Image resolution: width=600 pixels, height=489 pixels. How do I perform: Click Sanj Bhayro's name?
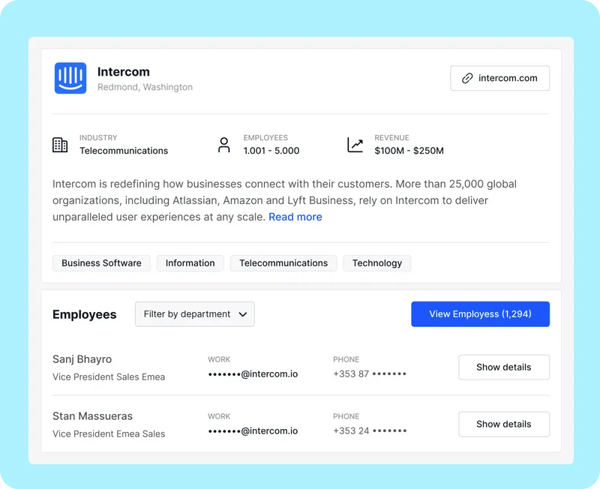click(x=82, y=359)
